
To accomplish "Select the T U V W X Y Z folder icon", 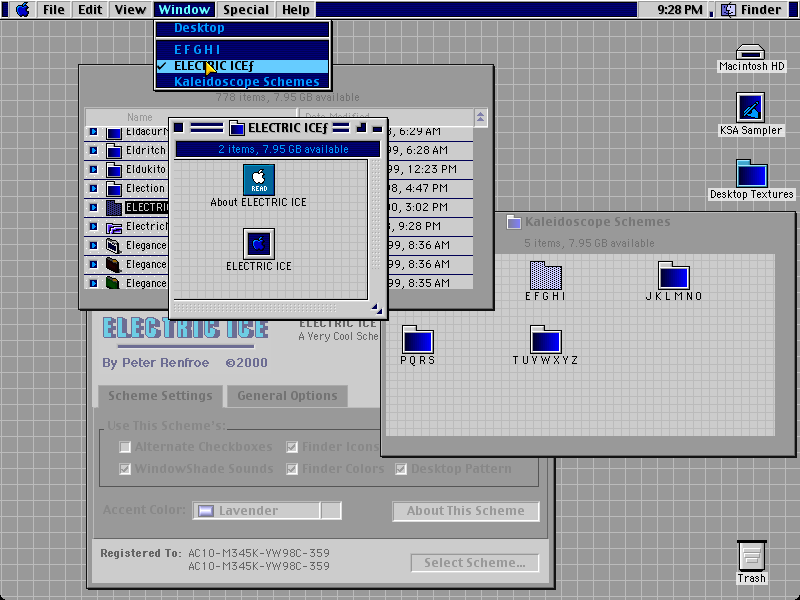I will (x=545, y=340).
